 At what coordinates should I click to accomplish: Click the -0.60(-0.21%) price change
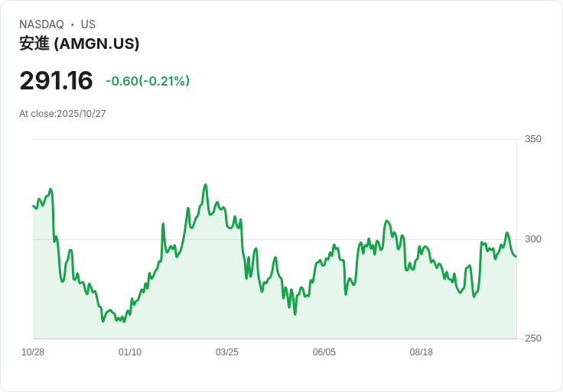148,81
